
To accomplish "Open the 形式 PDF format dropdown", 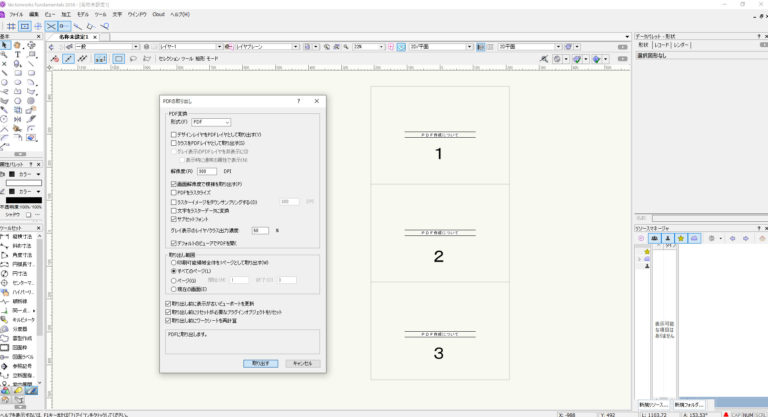I will 212,122.
